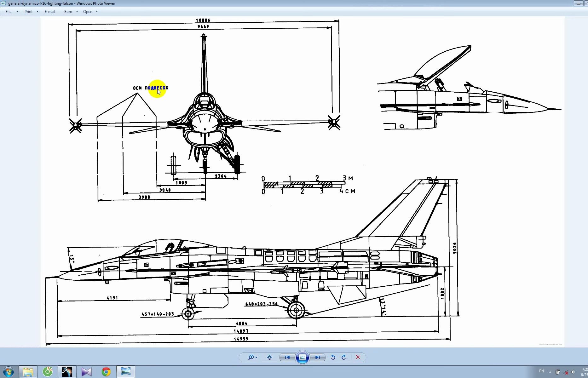Go to the previous image
Viewport: 588px width, 378px height.
pos(287,357)
